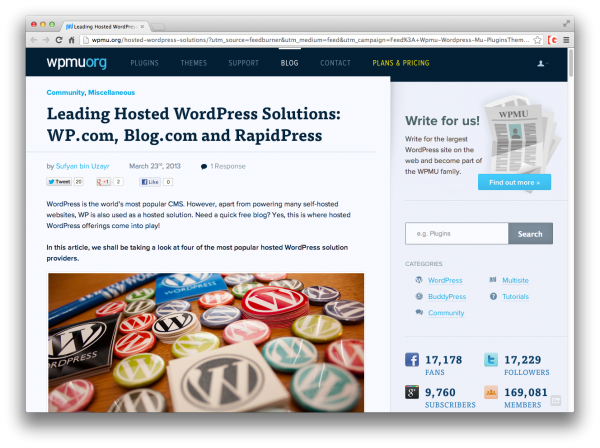Open the Themes menu item
The width and height of the screenshot is (600, 448).
tap(194, 63)
